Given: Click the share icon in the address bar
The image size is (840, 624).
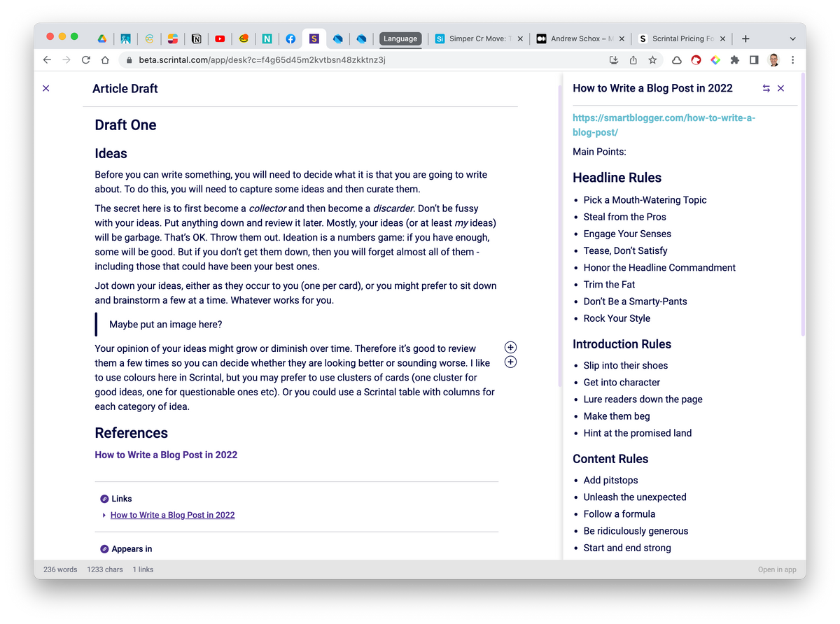Looking at the screenshot, I should pos(633,60).
